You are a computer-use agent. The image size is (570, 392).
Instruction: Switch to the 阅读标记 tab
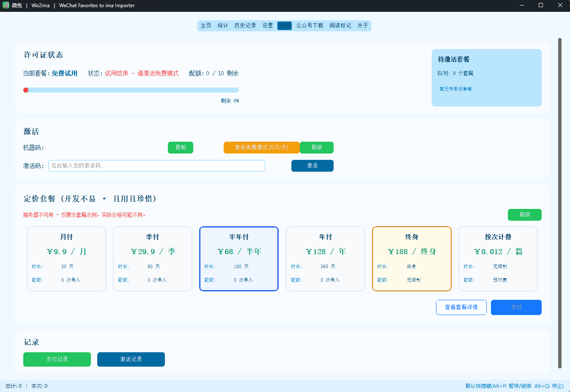pyautogui.click(x=340, y=26)
